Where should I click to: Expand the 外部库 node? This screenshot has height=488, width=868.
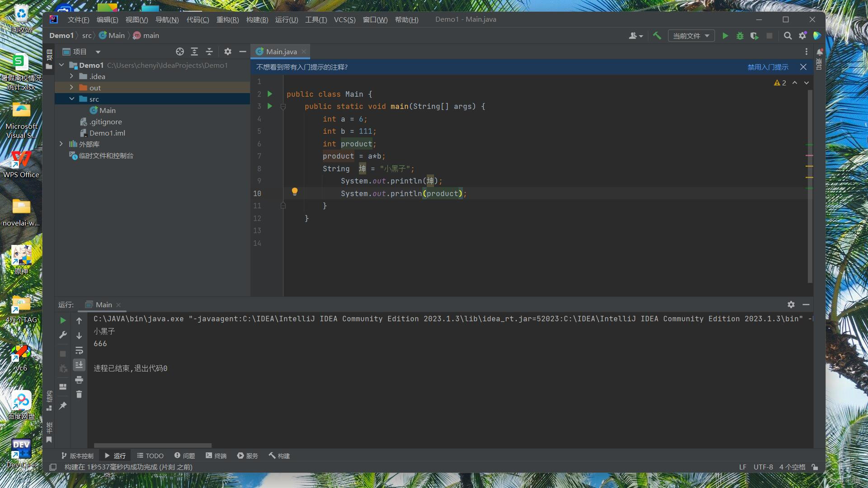point(61,144)
